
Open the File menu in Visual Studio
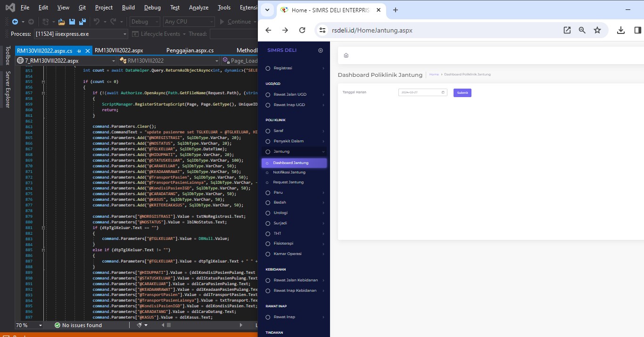[x=25, y=8]
